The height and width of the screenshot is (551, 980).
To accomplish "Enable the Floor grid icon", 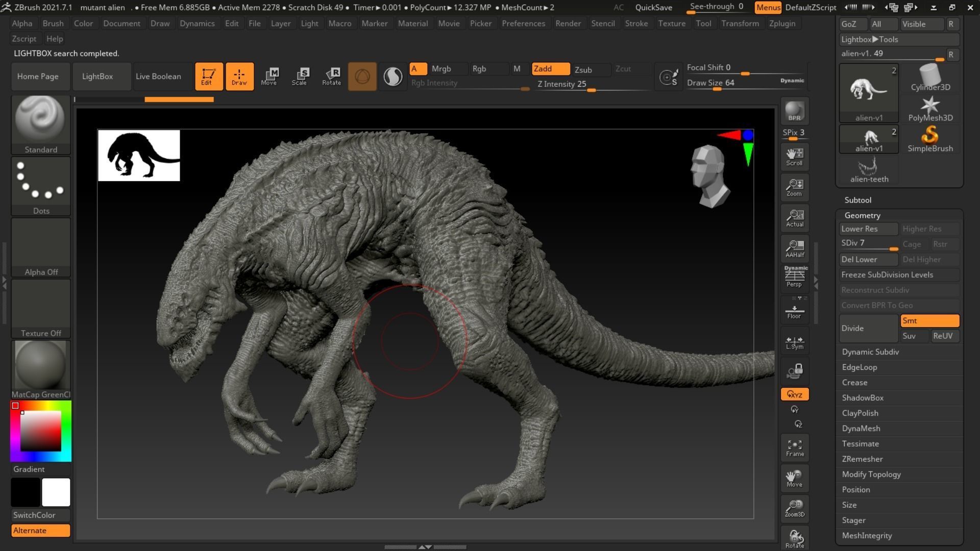I will [794, 310].
